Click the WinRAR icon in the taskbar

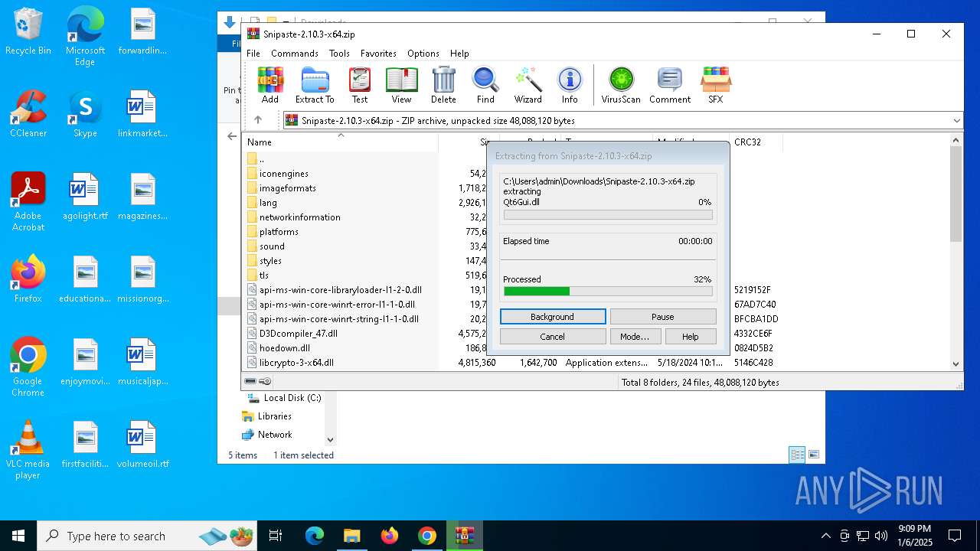[x=465, y=536]
